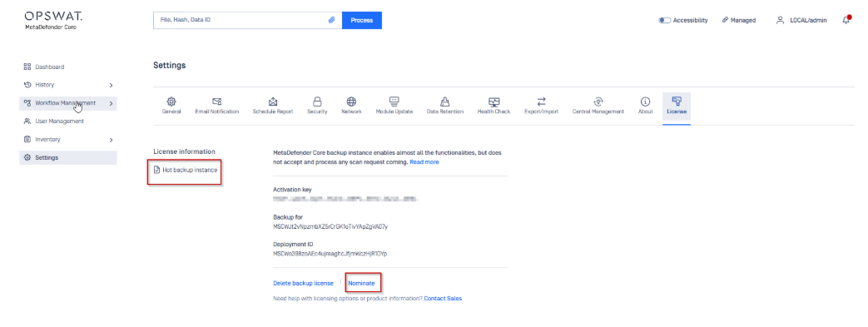
Task: Click the Export/Import arrows icon
Action: tap(542, 102)
